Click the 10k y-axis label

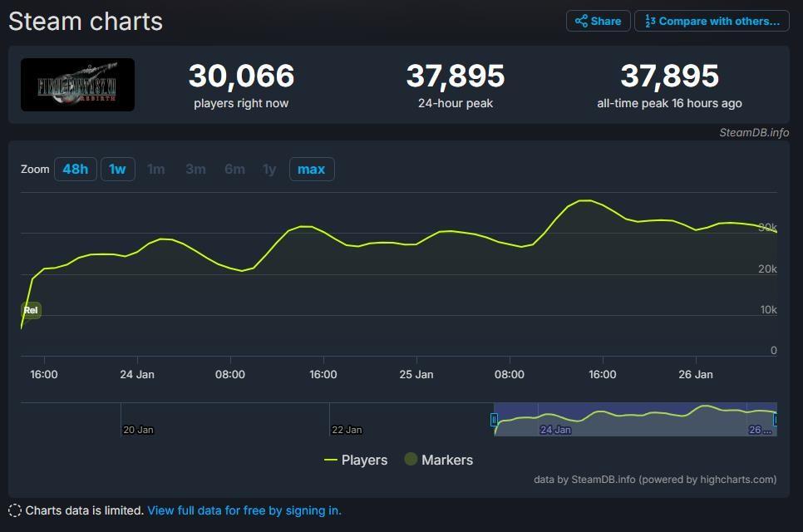tap(768, 309)
